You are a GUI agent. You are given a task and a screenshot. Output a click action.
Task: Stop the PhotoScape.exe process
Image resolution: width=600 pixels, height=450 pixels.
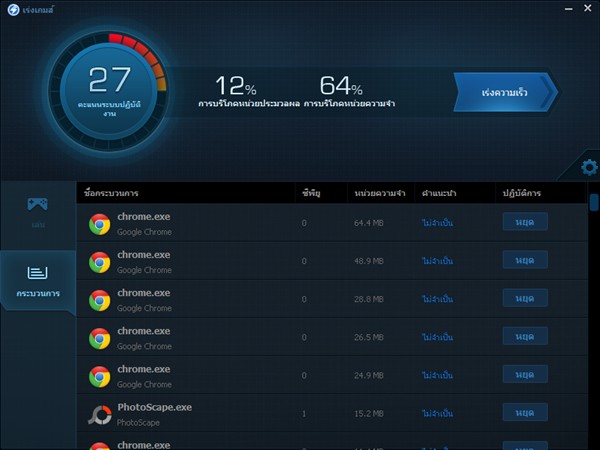525,412
